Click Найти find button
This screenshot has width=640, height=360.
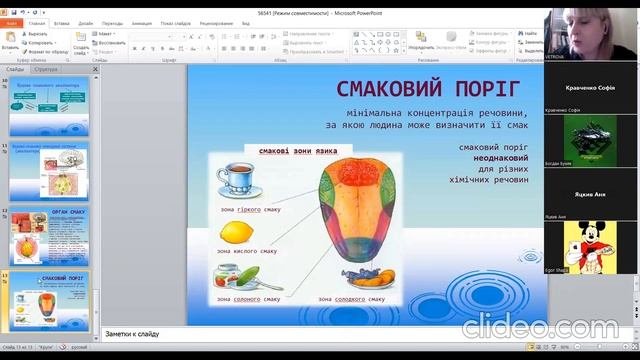(x=527, y=33)
